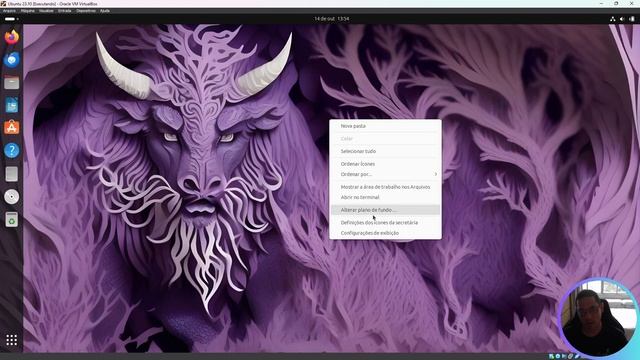Image resolution: width=640 pixels, height=360 pixels.
Task: Open VirtualBox 'Máquina' menu
Action: tap(28, 11)
